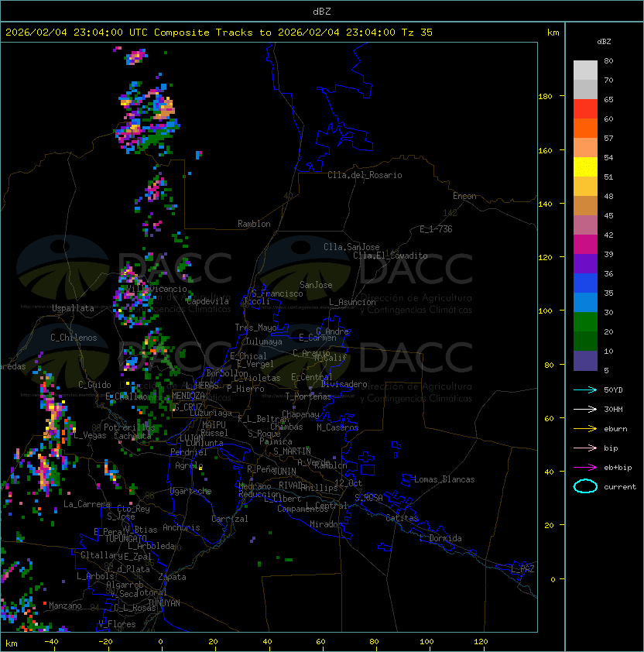Click the 'Cila.SanJose' map label
The height and width of the screenshot is (652, 644).
pyautogui.click(x=351, y=247)
